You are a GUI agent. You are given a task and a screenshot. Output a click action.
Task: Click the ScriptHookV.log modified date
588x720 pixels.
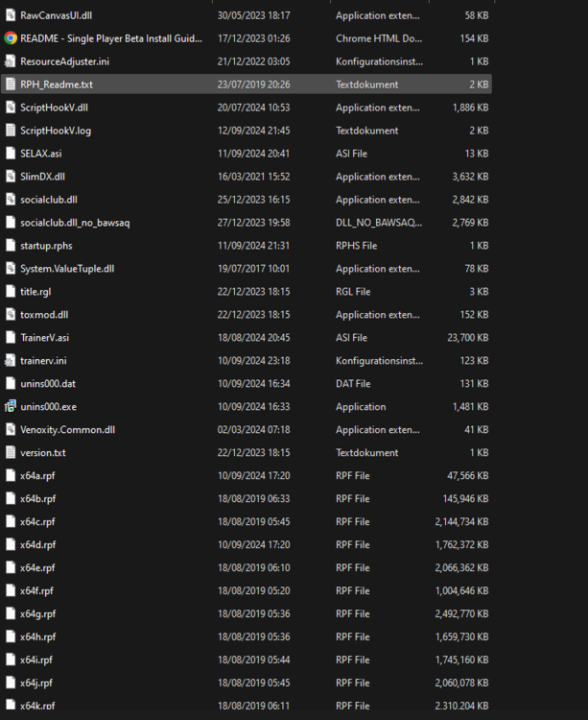point(253,131)
